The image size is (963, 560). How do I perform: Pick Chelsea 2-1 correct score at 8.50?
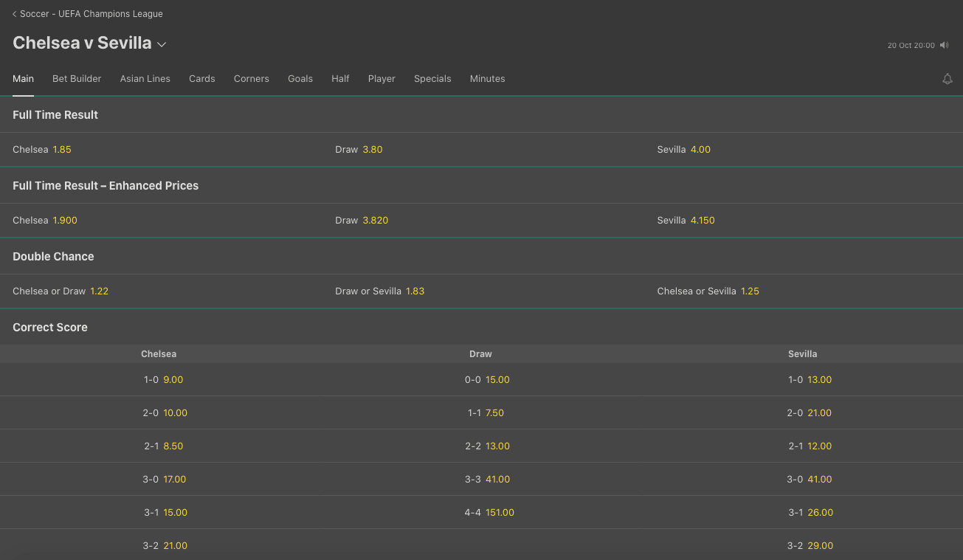(173, 446)
